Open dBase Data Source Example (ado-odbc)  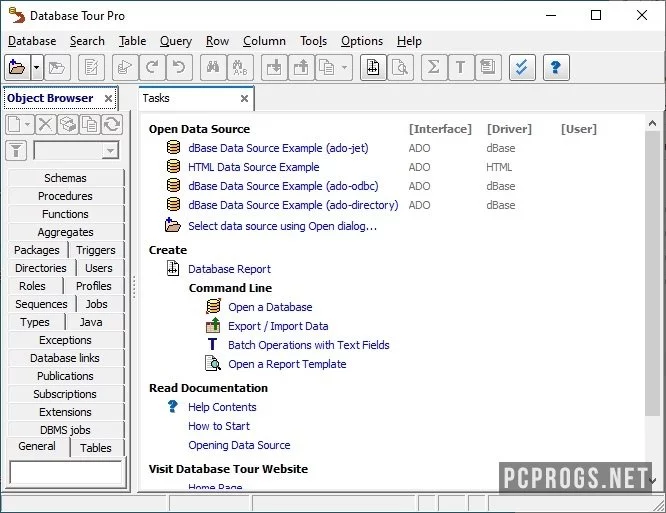[283, 186]
